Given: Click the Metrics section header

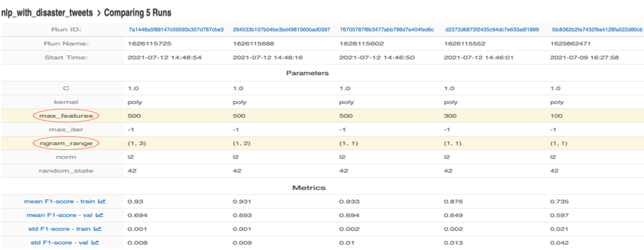Looking at the screenshot, I should [x=309, y=188].
